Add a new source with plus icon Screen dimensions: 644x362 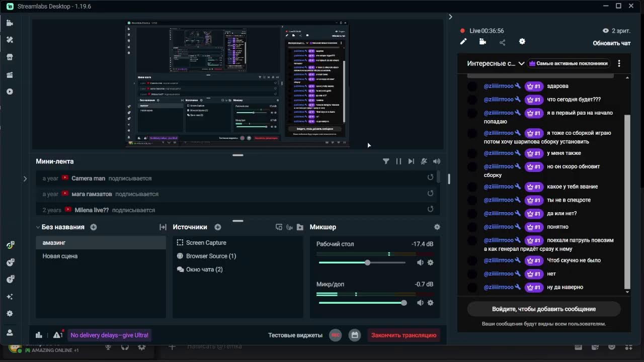click(218, 227)
